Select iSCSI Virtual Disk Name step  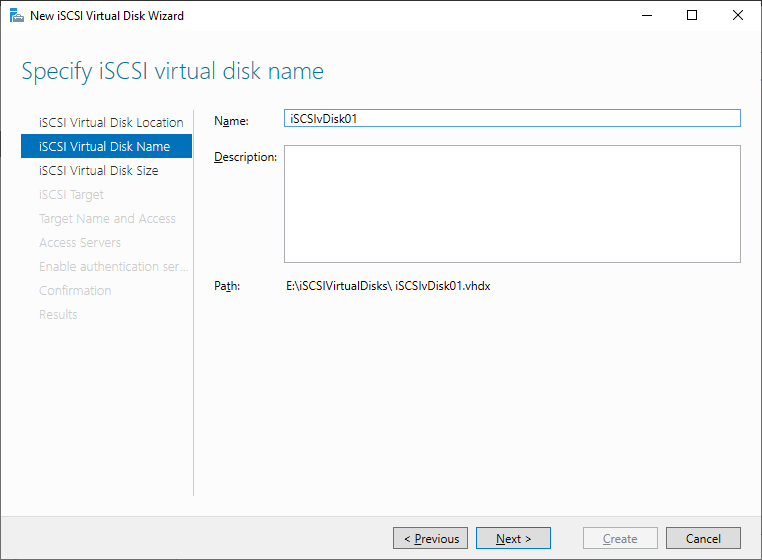(x=106, y=146)
